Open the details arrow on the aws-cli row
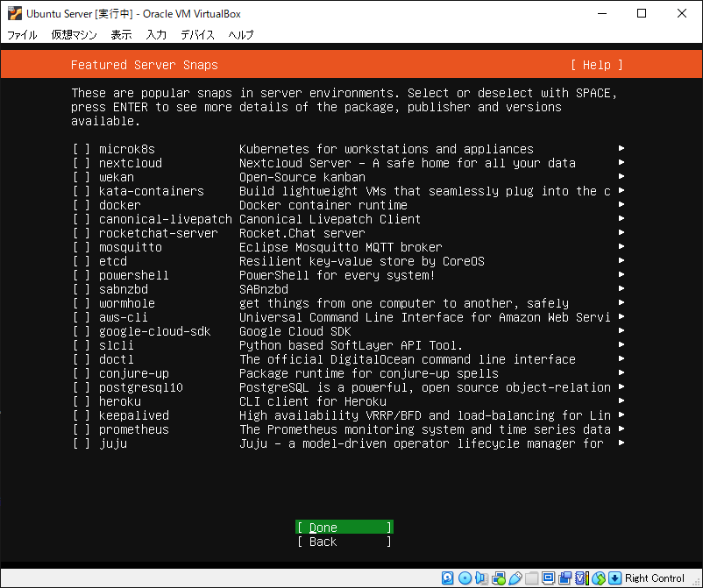This screenshot has height=588, width=703. pyautogui.click(x=621, y=316)
